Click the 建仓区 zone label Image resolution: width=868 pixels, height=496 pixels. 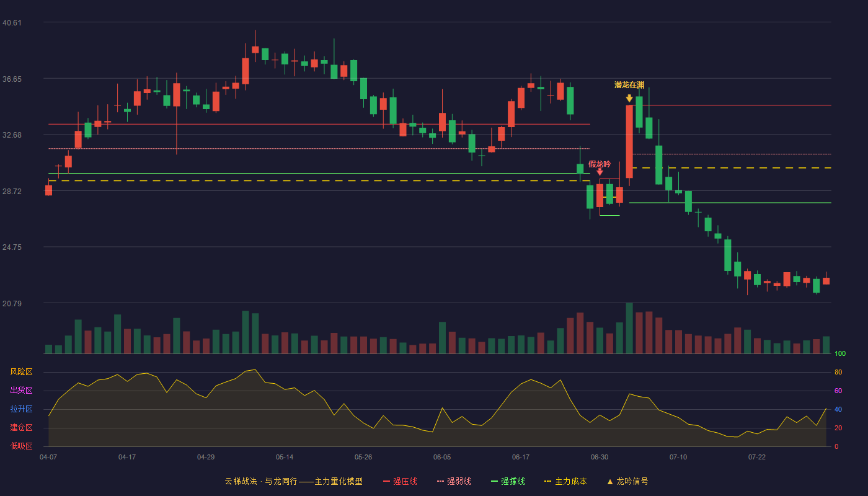[21, 428]
